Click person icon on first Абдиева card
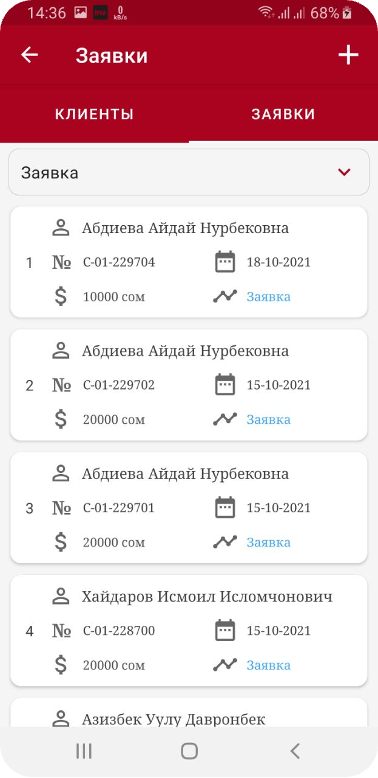 point(61,228)
